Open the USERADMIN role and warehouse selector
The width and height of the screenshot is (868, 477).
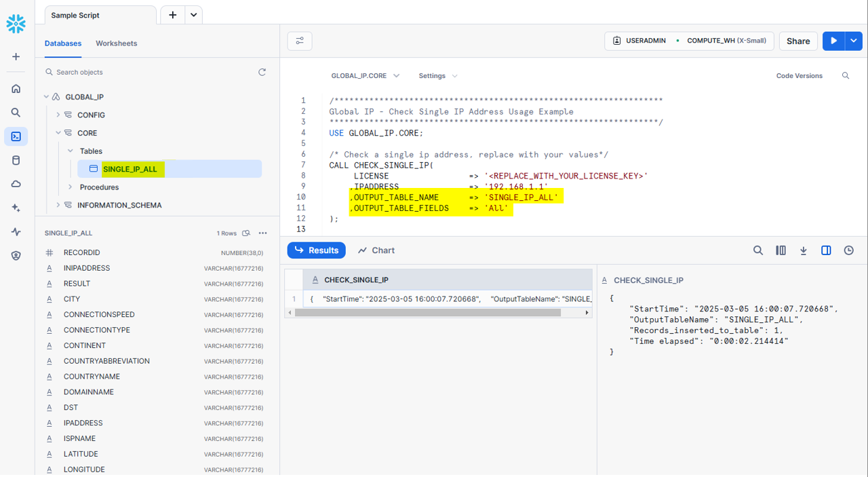coord(690,41)
